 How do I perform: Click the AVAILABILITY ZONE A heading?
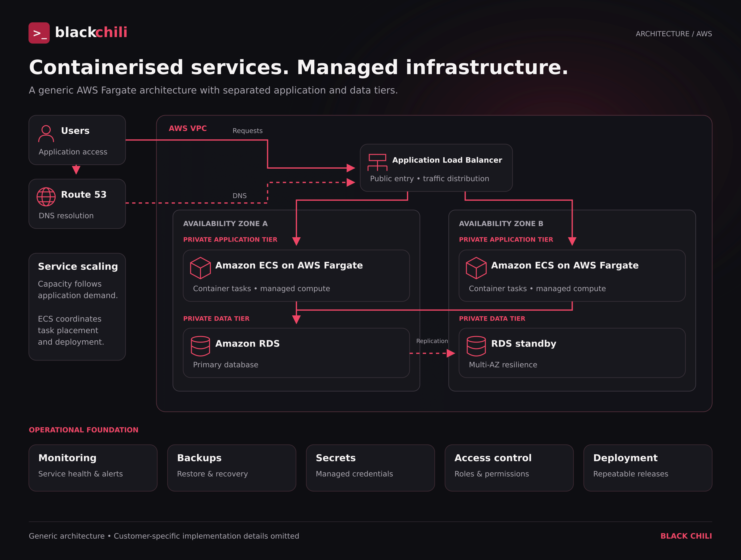tap(225, 224)
